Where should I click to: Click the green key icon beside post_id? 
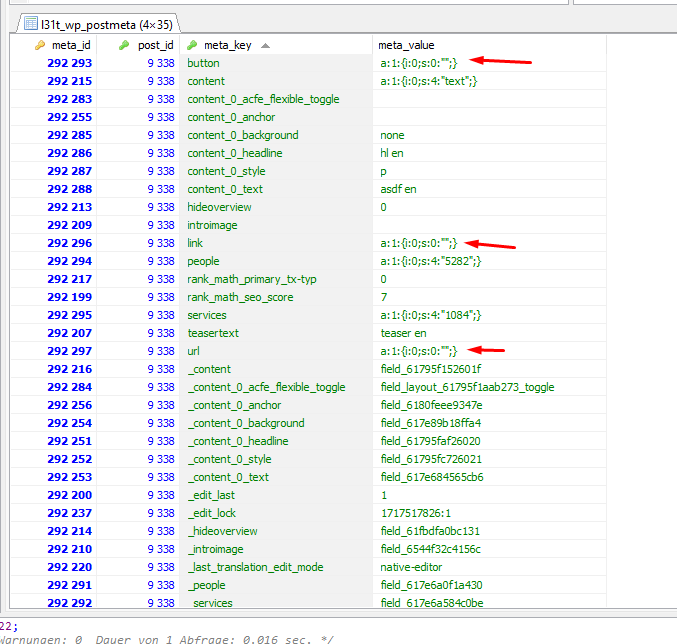tap(124, 45)
